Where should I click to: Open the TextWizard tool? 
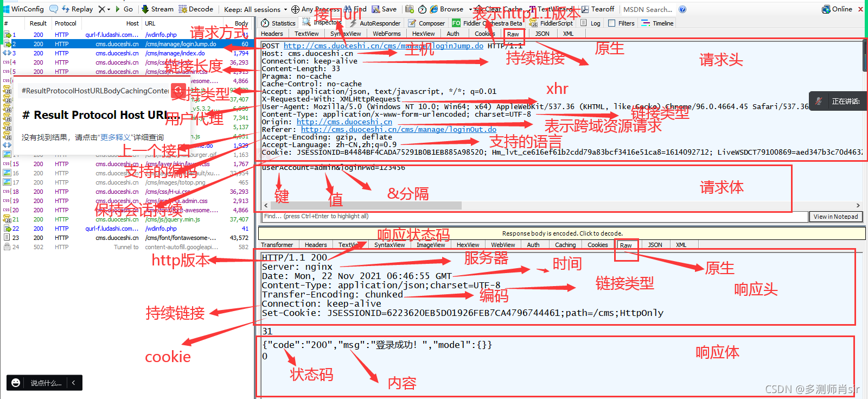[551, 9]
